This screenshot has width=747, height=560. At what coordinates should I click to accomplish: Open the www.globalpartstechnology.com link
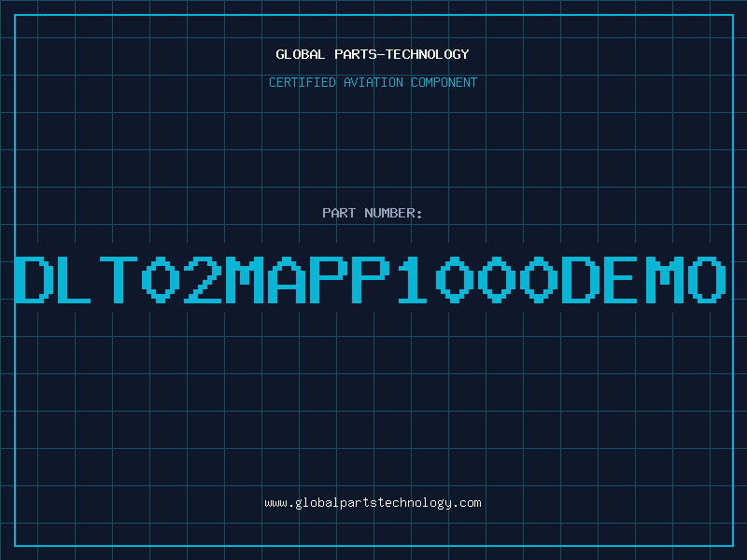pyautogui.click(x=373, y=503)
